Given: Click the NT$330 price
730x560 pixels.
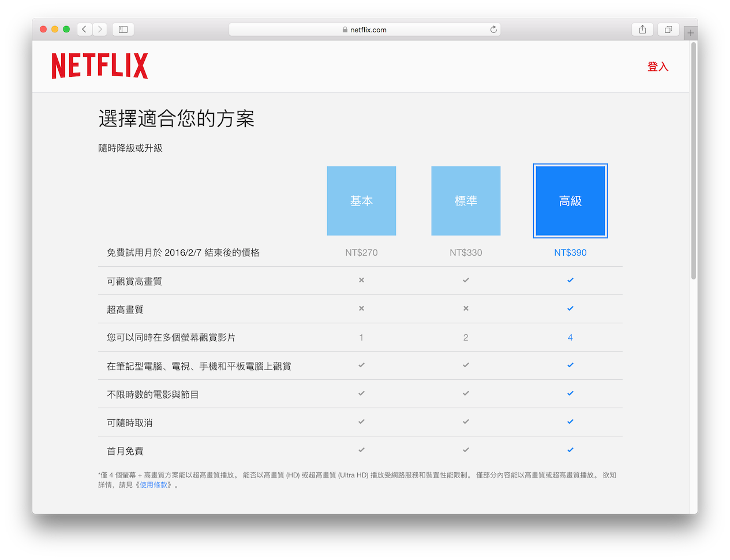Looking at the screenshot, I should click(x=466, y=252).
